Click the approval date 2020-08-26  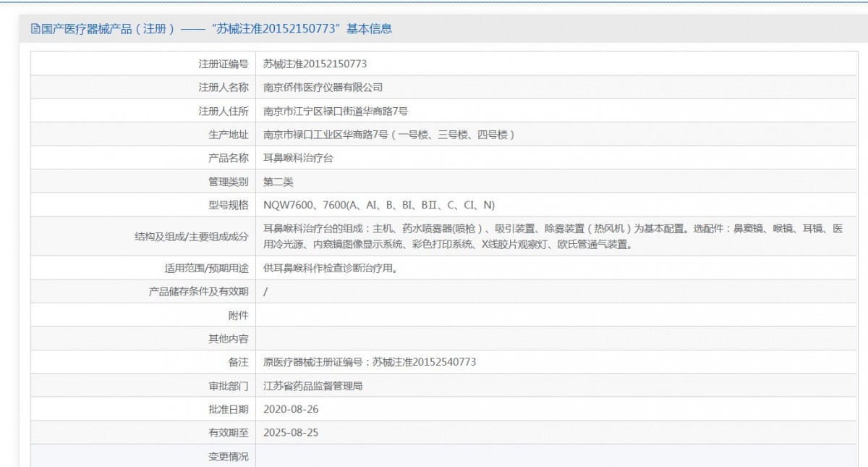pyautogui.click(x=291, y=409)
